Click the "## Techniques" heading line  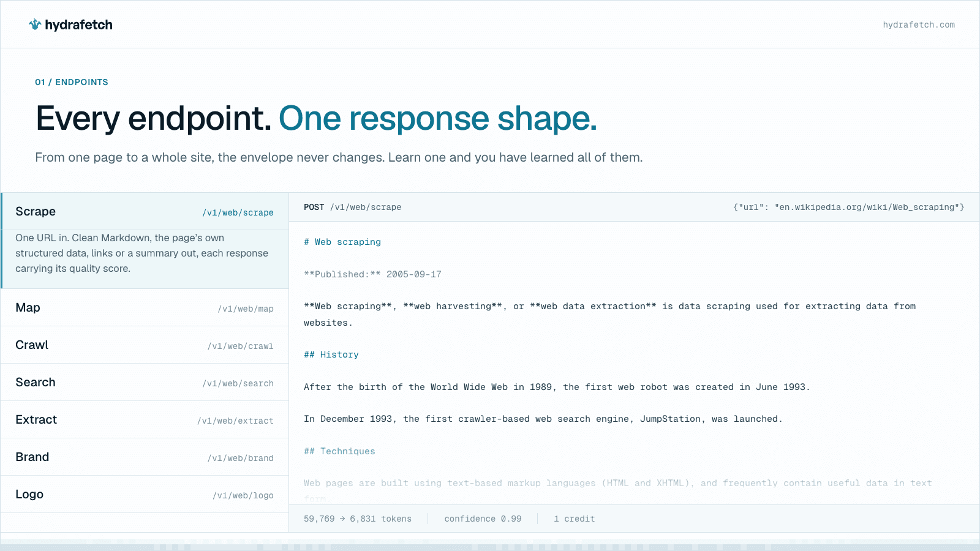pyautogui.click(x=339, y=451)
